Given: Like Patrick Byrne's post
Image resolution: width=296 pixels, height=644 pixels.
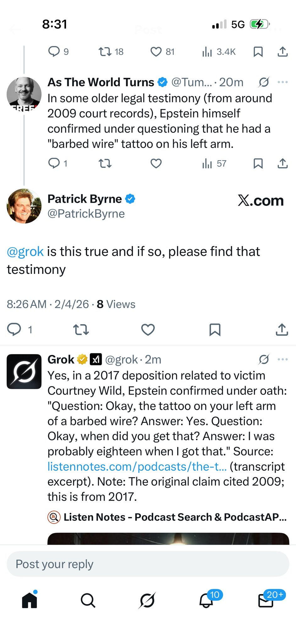Looking at the screenshot, I should (x=148, y=330).
